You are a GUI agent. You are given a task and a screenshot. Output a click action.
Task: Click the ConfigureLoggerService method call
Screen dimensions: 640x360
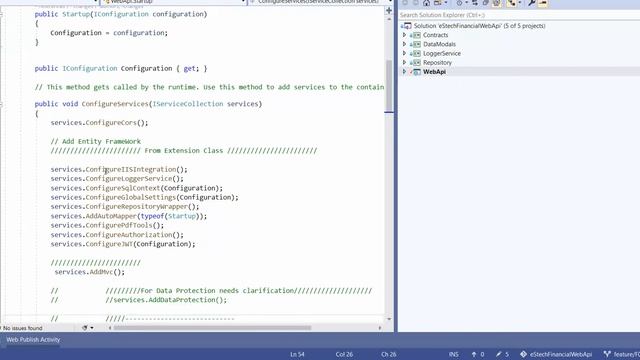coord(129,179)
